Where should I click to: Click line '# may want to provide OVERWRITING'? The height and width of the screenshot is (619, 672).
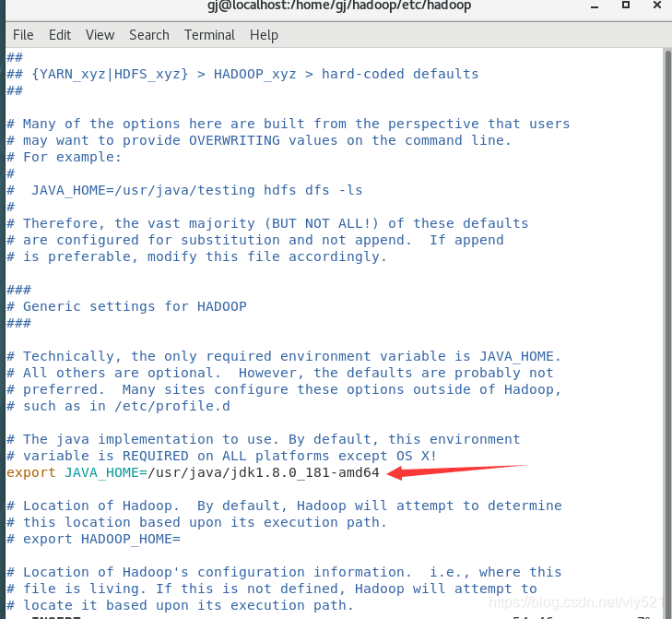(x=259, y=140)
